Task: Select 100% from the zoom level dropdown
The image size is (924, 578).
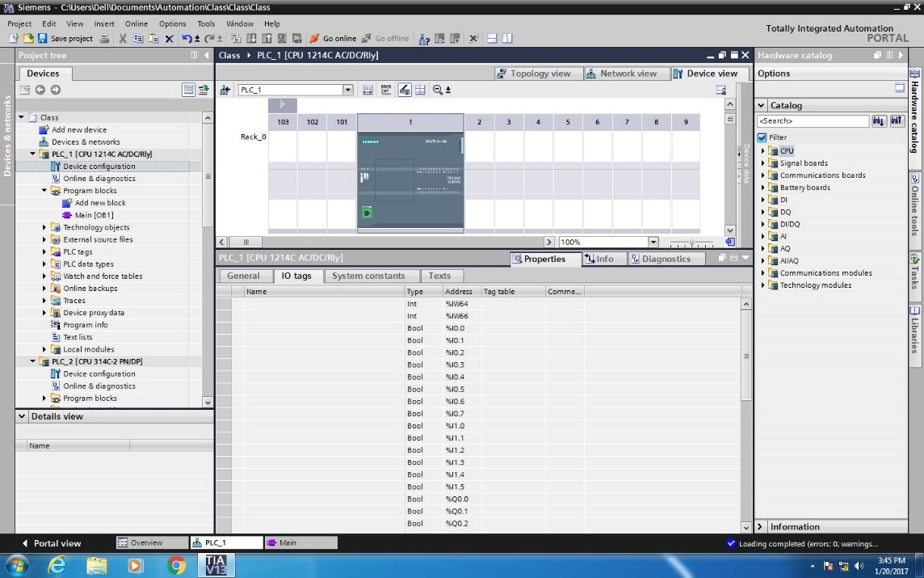Action: click(655, 242)
